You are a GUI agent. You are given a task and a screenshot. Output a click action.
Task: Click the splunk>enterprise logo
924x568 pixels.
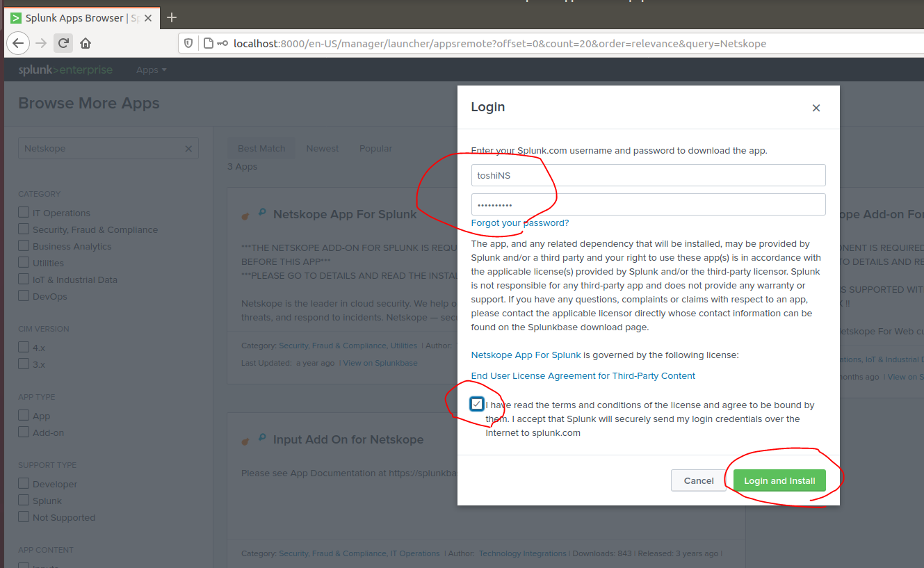[x=65, y=70]
